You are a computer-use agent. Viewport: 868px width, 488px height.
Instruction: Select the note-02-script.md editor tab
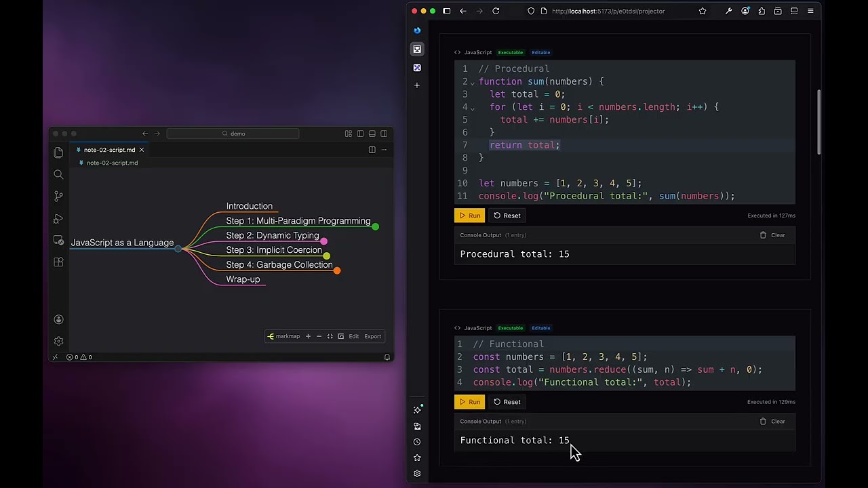click(x=108, y=150)
